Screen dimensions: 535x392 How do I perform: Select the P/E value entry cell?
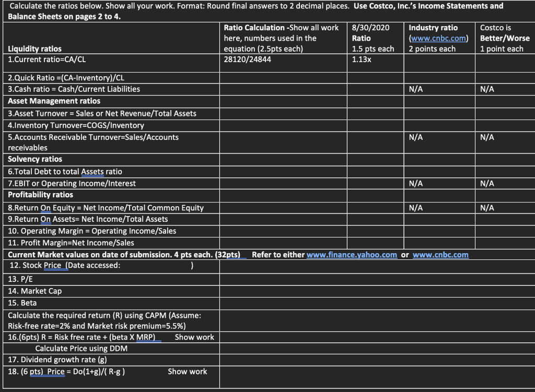click(x=376, y=278)
